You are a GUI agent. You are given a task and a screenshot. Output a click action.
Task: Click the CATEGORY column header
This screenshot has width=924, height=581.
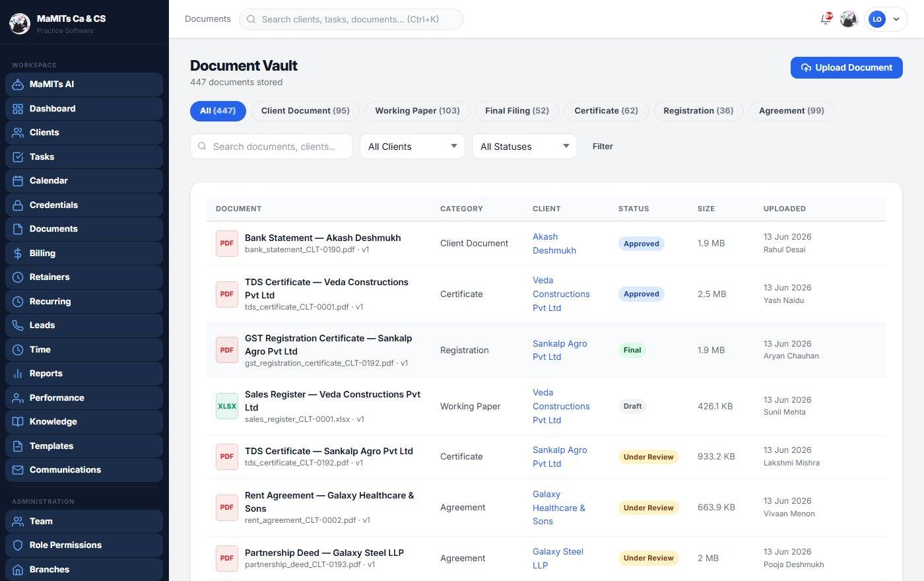coord(461,209)
